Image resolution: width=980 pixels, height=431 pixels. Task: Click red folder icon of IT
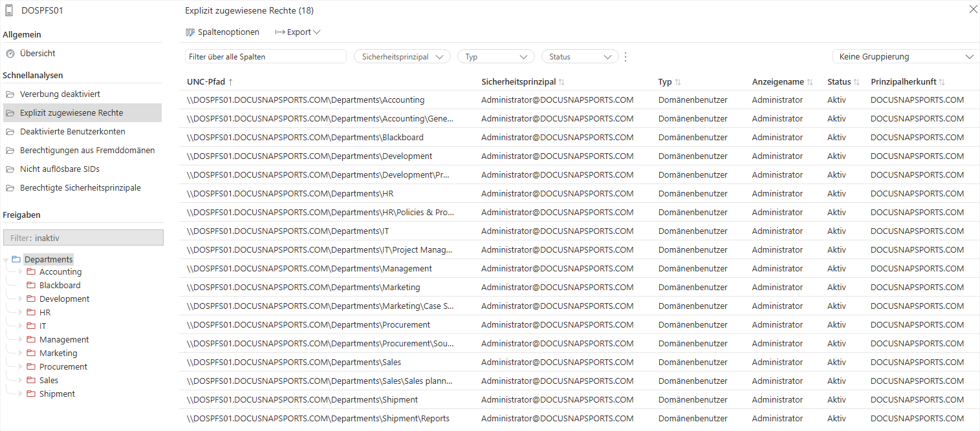coord(31,326)
